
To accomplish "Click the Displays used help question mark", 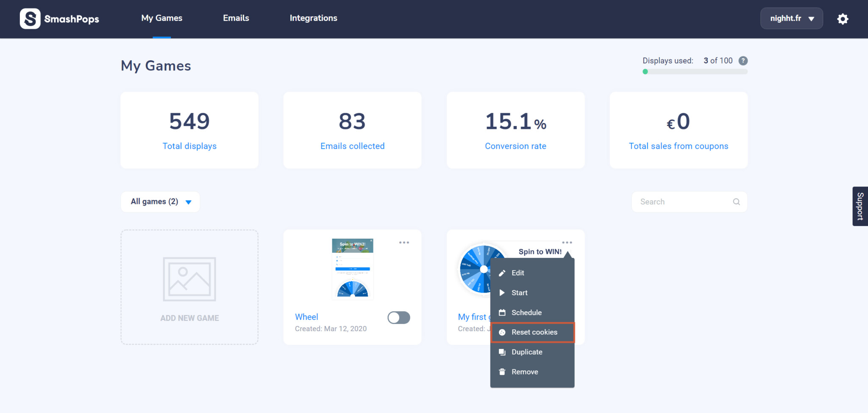I will coord(743,61).
